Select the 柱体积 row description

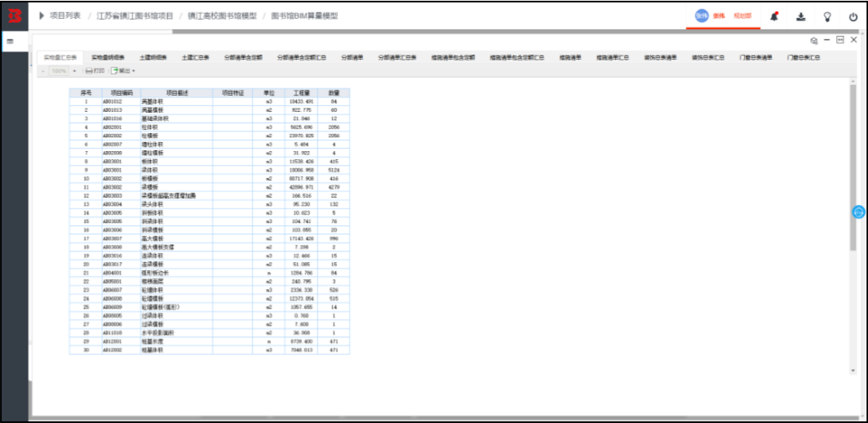(x=176, y=127)
